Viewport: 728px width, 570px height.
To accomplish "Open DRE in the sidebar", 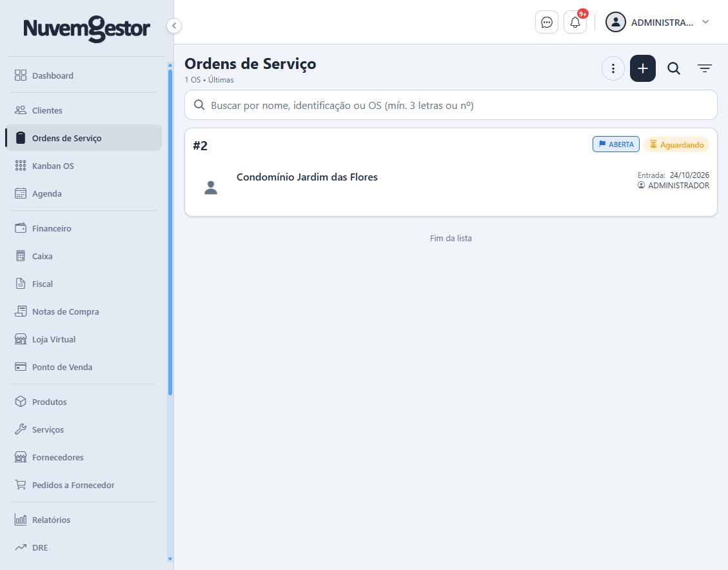I will [84, 547].
